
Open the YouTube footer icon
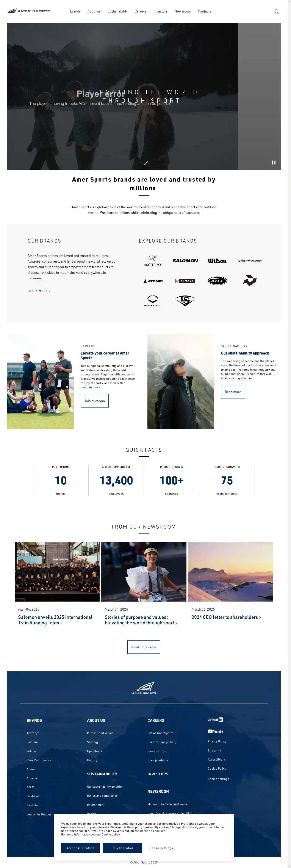click(215, 731)
